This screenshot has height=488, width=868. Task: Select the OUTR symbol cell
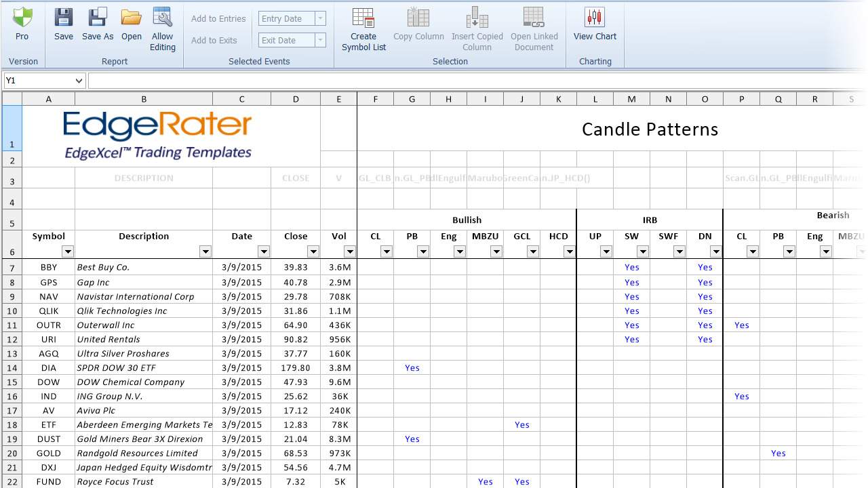[49, 325]
